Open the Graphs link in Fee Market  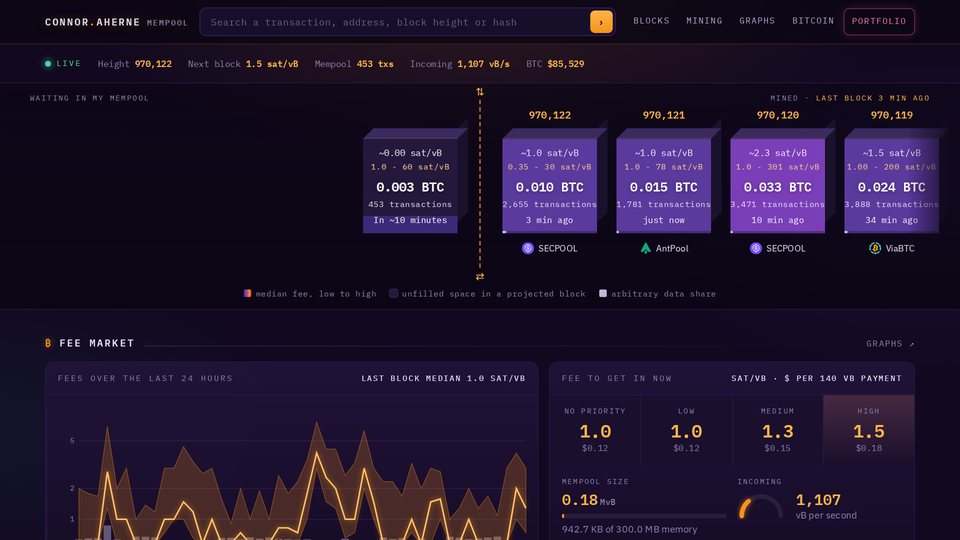(x=890, y=343)
